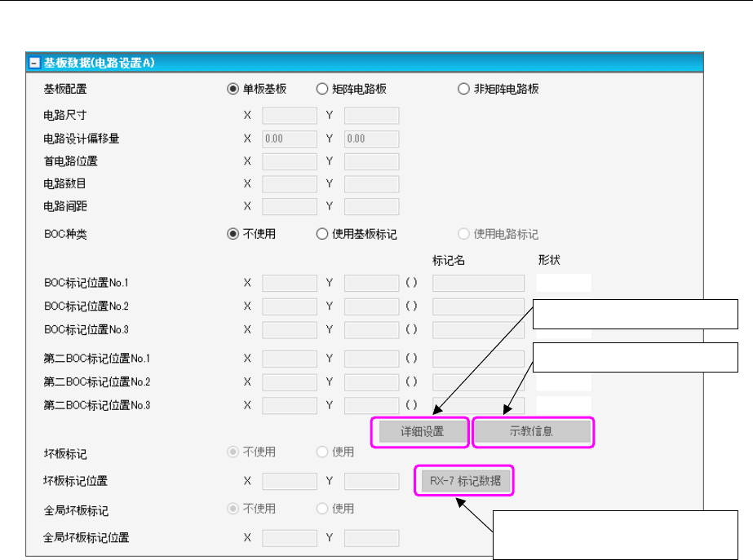The height and width of the screenshot is (560, 753).
Task: Click 第二BOC标记位置No.1 Y field
Action: coord(372,359)
